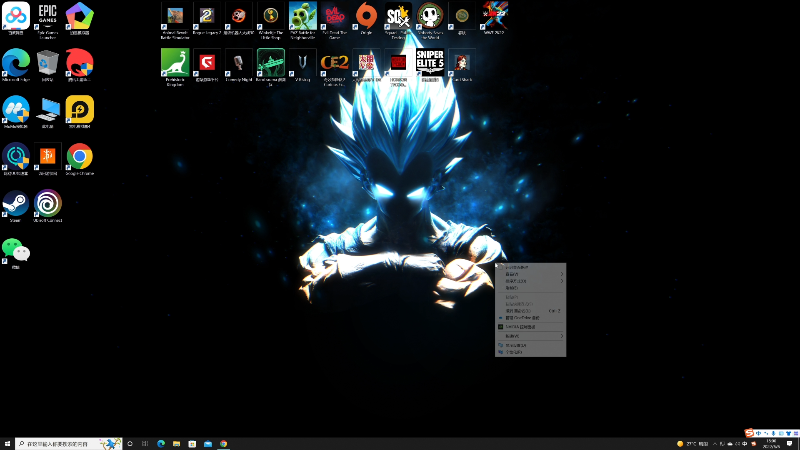Screen dimensions: 800x450
Task: Expand the Sort by submenu arrow
Action: tap(562, 281)
